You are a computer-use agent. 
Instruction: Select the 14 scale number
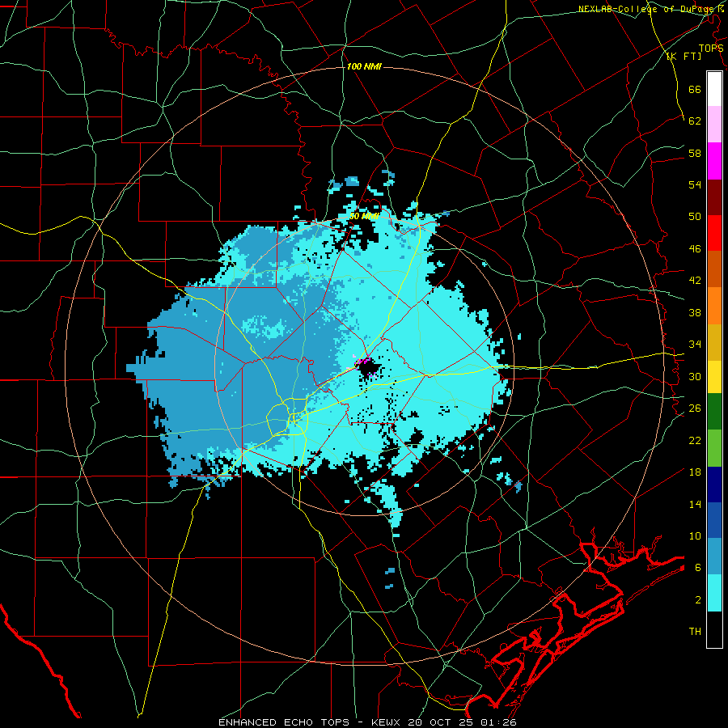695,504
